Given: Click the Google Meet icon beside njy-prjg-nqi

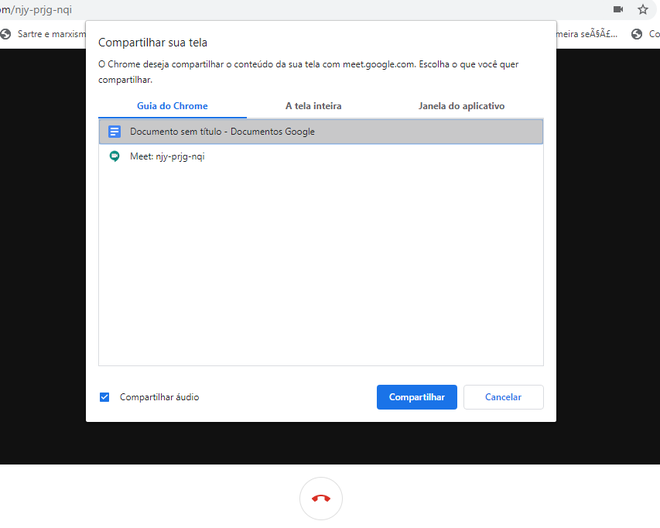Looking at the screenshot, I should point(114,156).
